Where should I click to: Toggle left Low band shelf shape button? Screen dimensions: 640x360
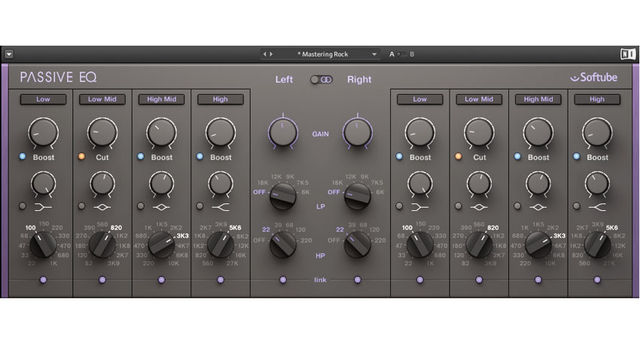coord(22,206)
